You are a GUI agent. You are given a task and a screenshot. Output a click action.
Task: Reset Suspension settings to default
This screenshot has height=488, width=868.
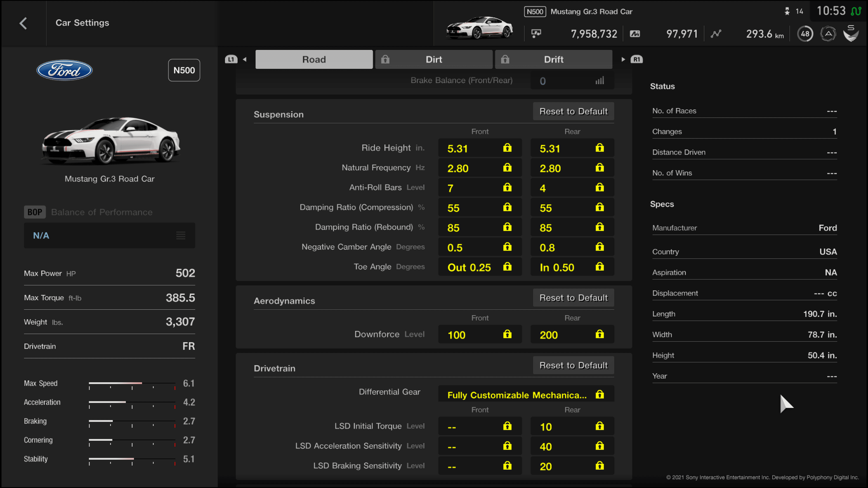[573, 111]
